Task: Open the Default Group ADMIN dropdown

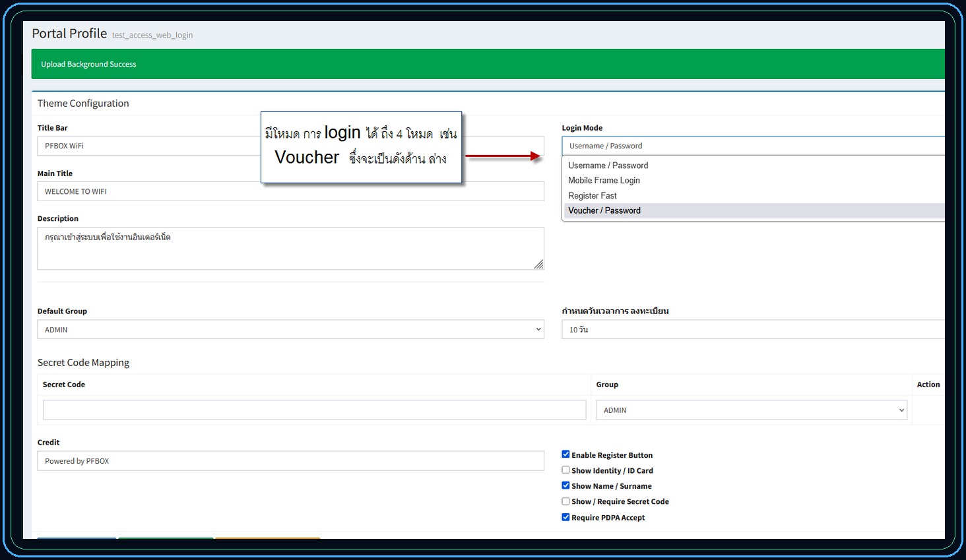Action: [290, 329]
